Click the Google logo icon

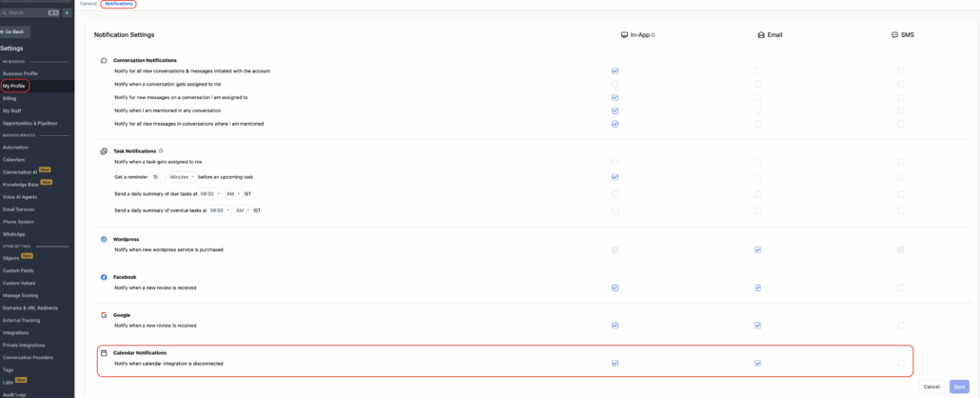point(104,314)
